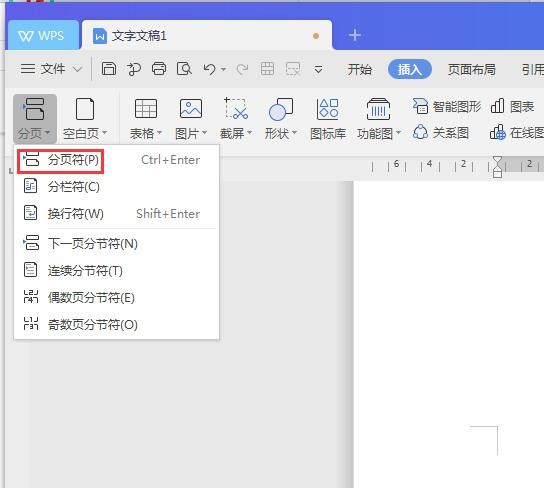Open the Undo history dropdown arrow
The image size is (544, 488).
(x=223, y=70)
